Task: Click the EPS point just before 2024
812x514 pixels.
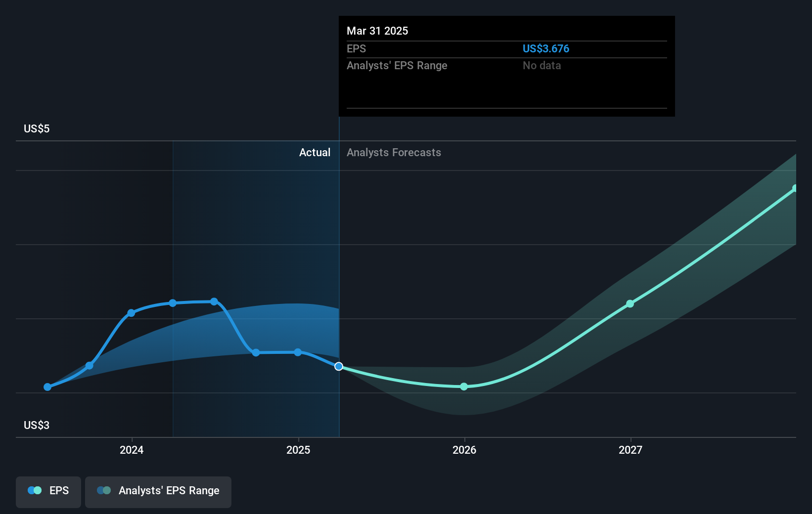Action: coord(90,366)
